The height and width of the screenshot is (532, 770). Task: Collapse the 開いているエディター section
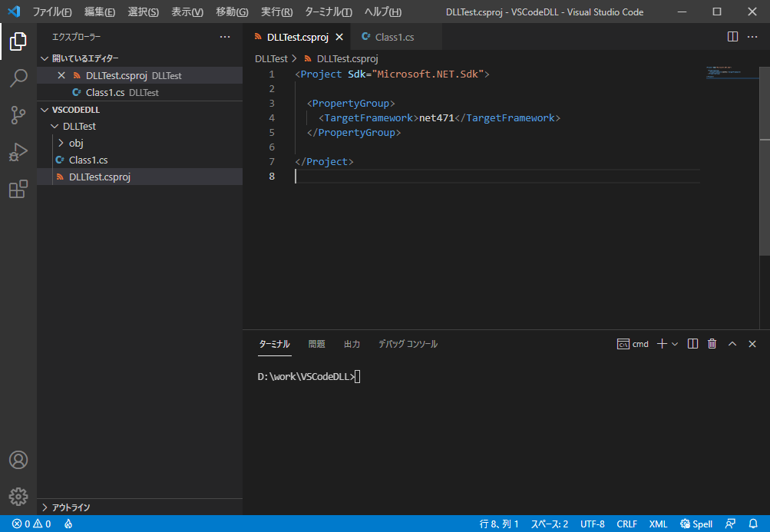pos(140,58)
